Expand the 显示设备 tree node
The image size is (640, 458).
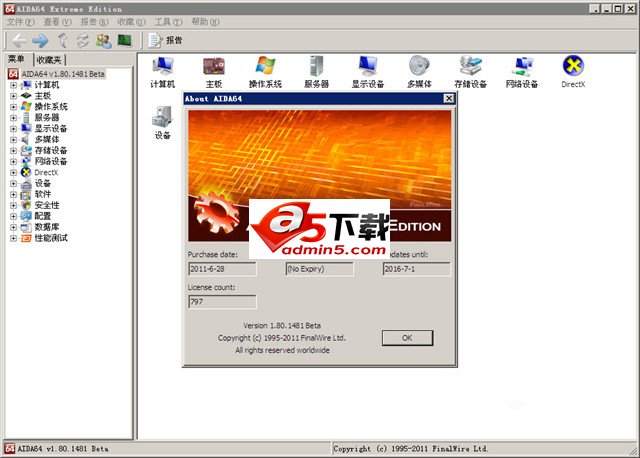[x=13, y=129]
